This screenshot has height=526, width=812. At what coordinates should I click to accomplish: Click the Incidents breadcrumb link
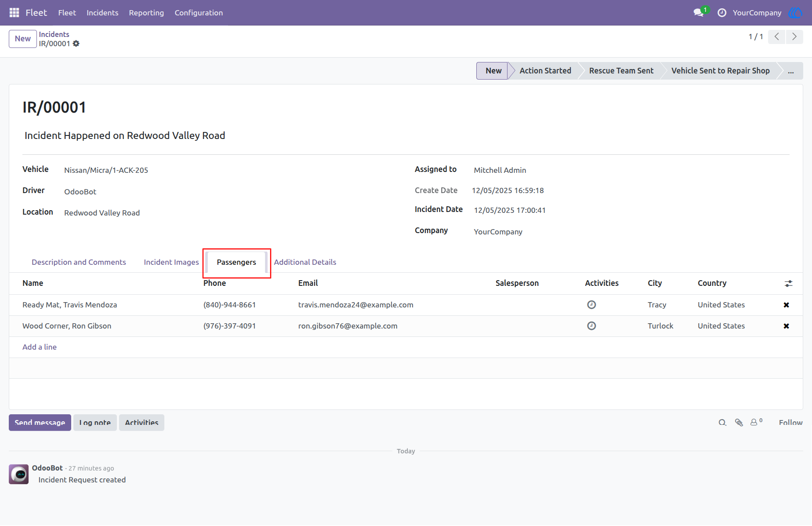pos(54,34)
